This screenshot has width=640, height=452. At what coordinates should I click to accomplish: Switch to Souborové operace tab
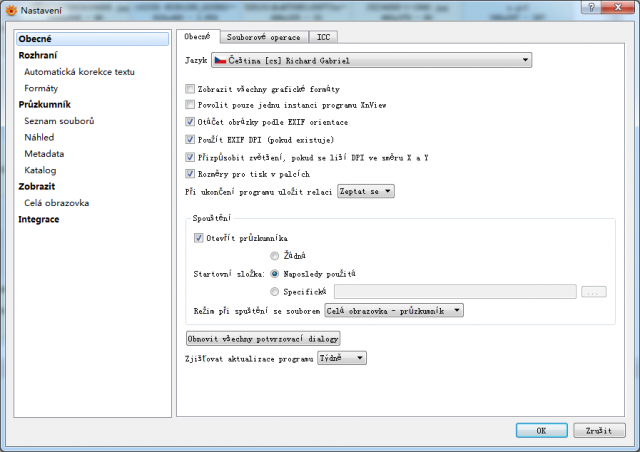point(264,37)
